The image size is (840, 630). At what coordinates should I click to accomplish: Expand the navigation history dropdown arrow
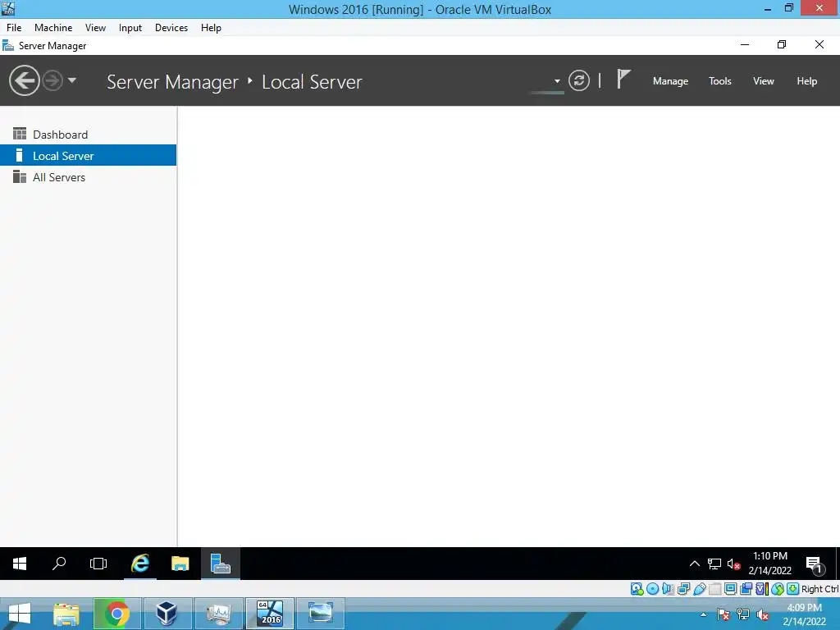[x=72, y=80]
